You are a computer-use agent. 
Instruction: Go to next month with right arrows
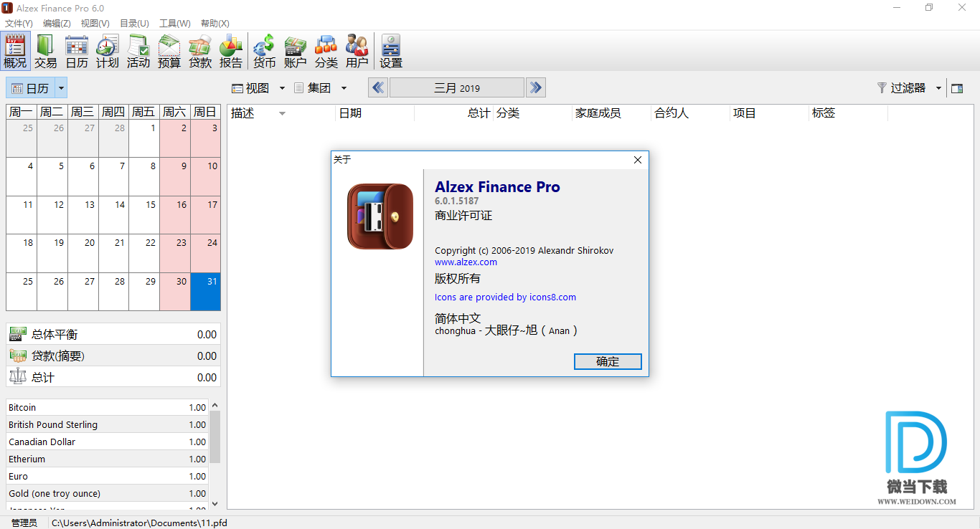pos(535,87)
